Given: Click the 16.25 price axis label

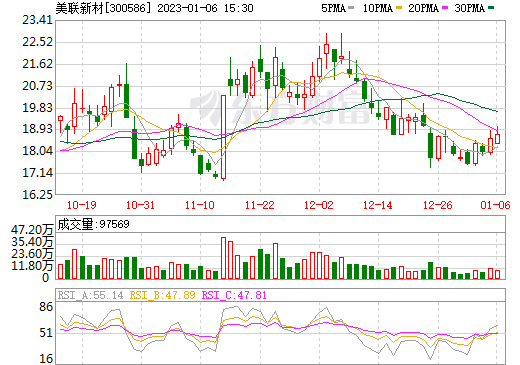Looking at the screenshot, I should pyautogui.click(x=38, y=195).
